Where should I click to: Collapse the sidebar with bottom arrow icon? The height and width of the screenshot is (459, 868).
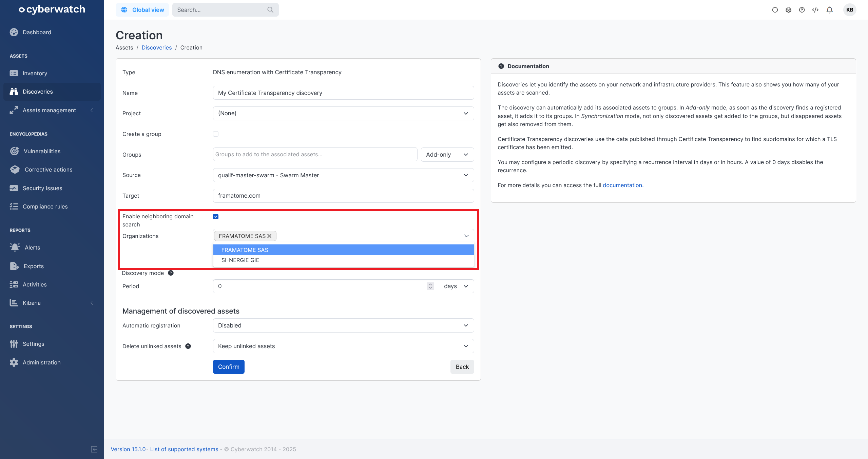click(x=94, y=449)
